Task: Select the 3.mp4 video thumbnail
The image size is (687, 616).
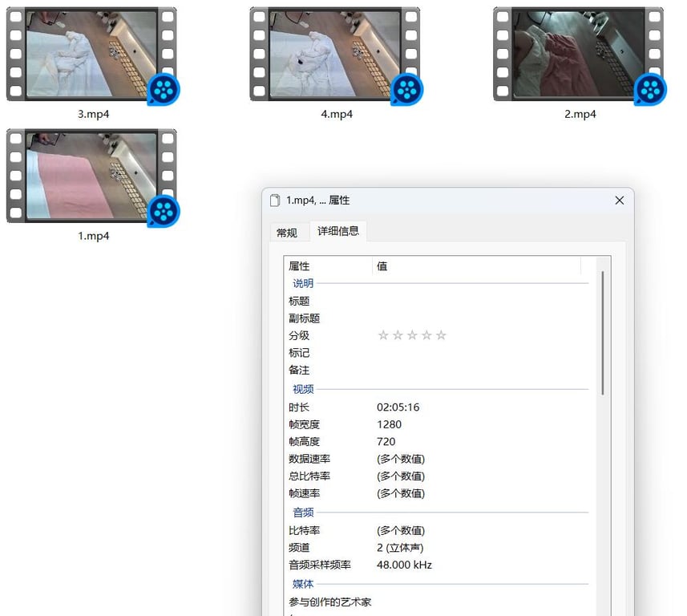Action: pyautogui.click(x=91, y=55)
